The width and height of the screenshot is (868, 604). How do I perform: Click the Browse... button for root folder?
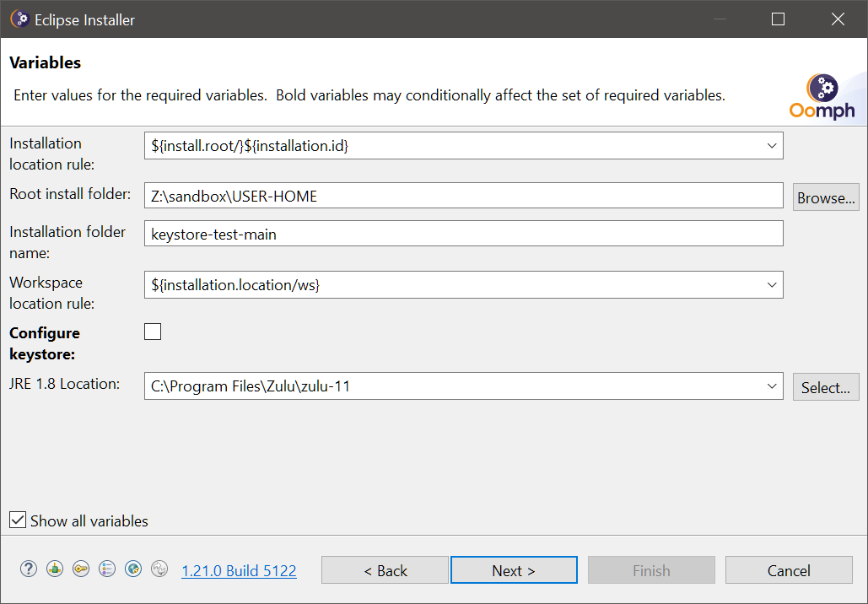point(826,197)
